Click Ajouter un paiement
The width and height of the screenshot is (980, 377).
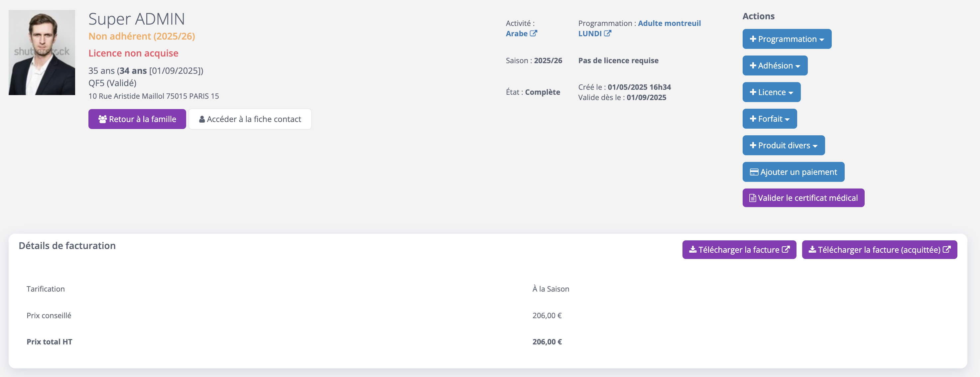[x=793, y=172]
